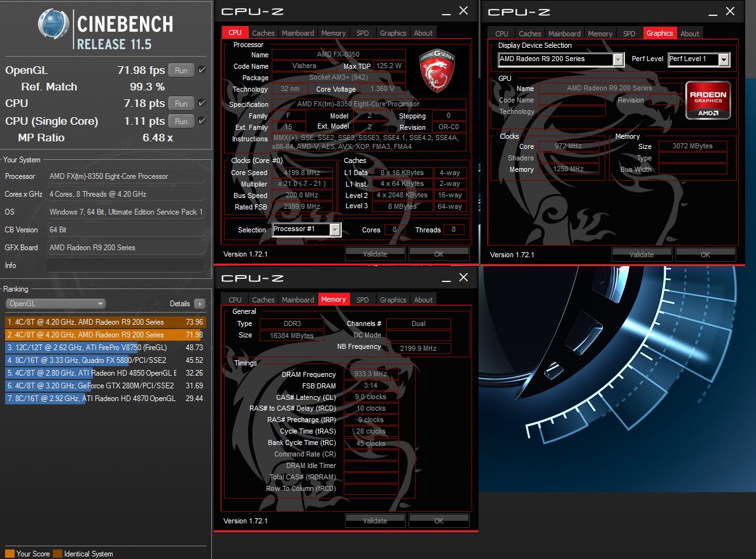Click Validate in the CPU tab window
756x559 pixels.
coord(375,253)
